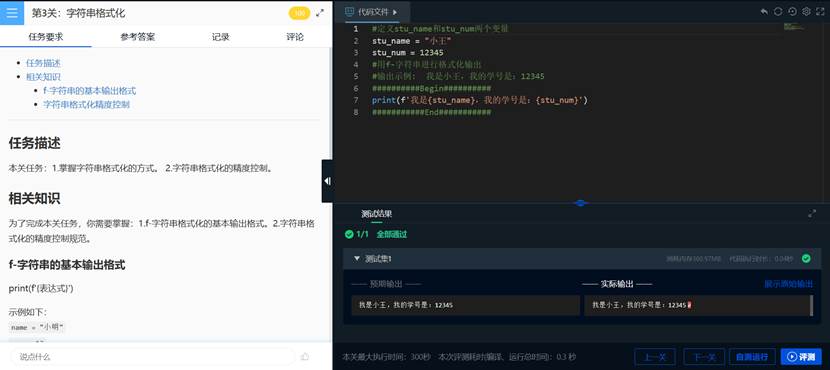The width and height of the screenshot is (830, 370).
Task: Click the restore history icon in editor toolbar
Action: tap(792, 12)
